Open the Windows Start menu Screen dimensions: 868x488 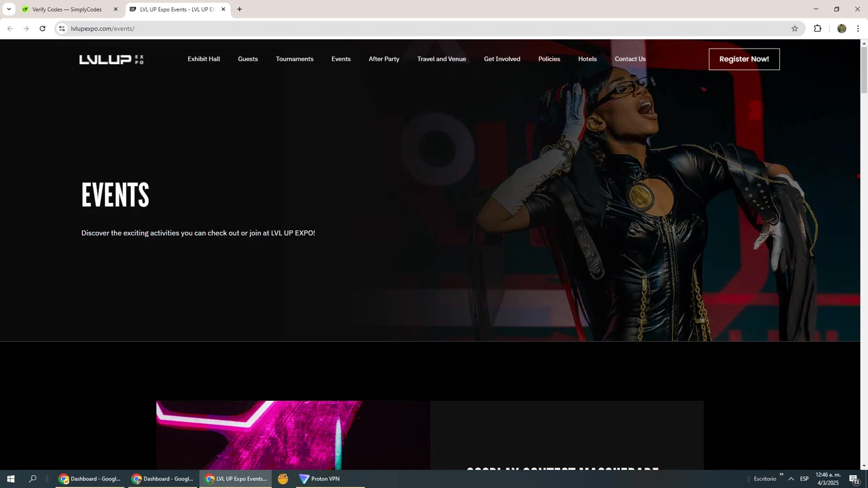[x=10, y=479]
